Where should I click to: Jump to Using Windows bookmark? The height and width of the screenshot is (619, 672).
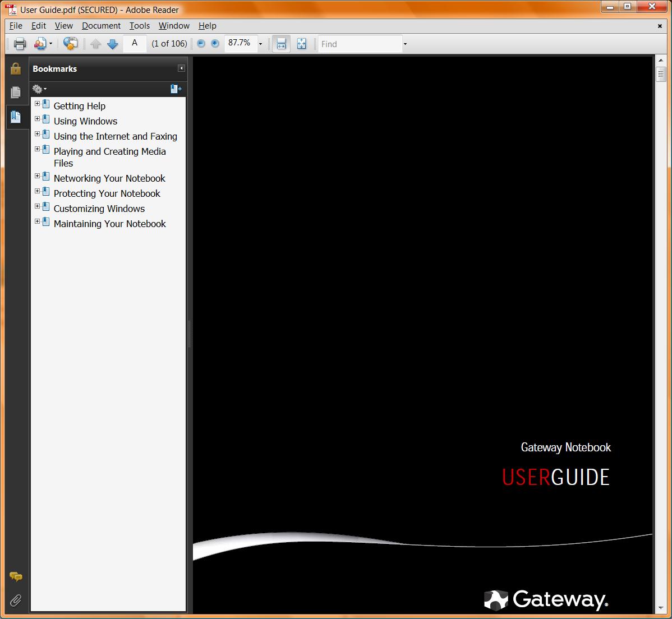coord(85,121)
